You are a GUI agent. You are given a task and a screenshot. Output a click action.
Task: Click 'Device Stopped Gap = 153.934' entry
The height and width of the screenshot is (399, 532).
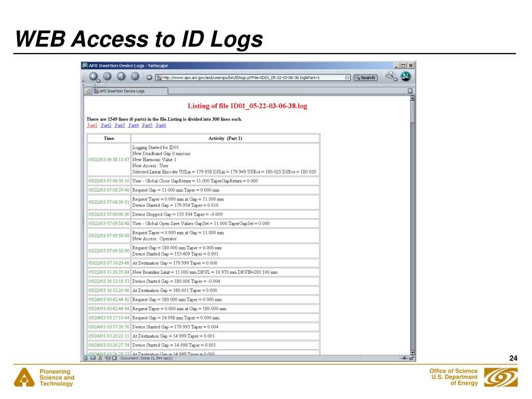click(x=178, y=215)
